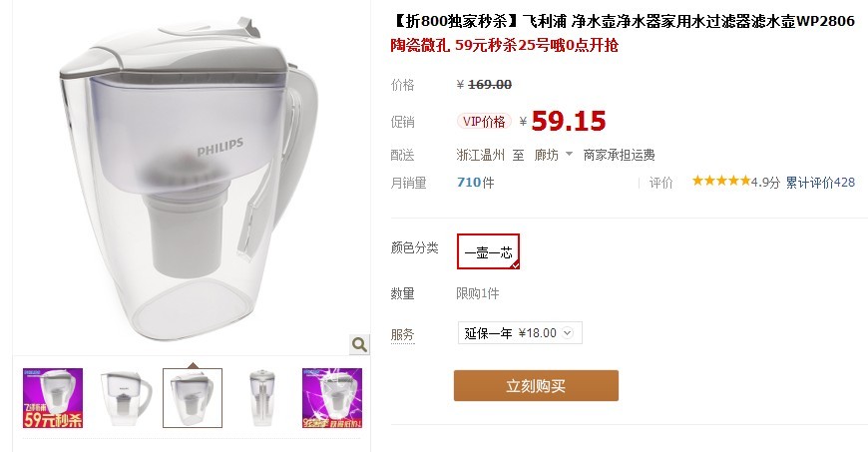Select the second jug side-view thumbnail
Viewport: 868px width, 452px height.
[x=123, y=398]
